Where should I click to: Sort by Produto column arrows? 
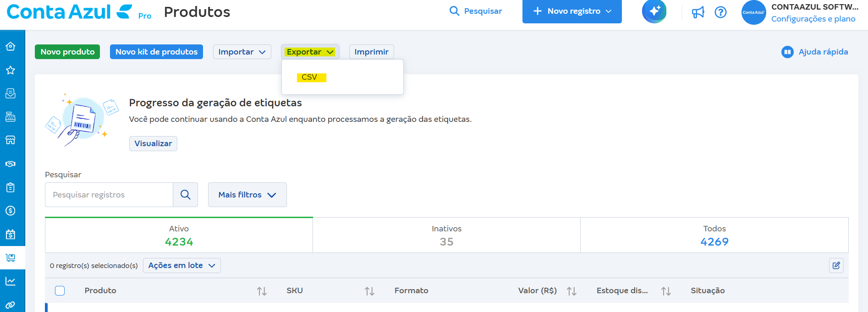point(262,291)
